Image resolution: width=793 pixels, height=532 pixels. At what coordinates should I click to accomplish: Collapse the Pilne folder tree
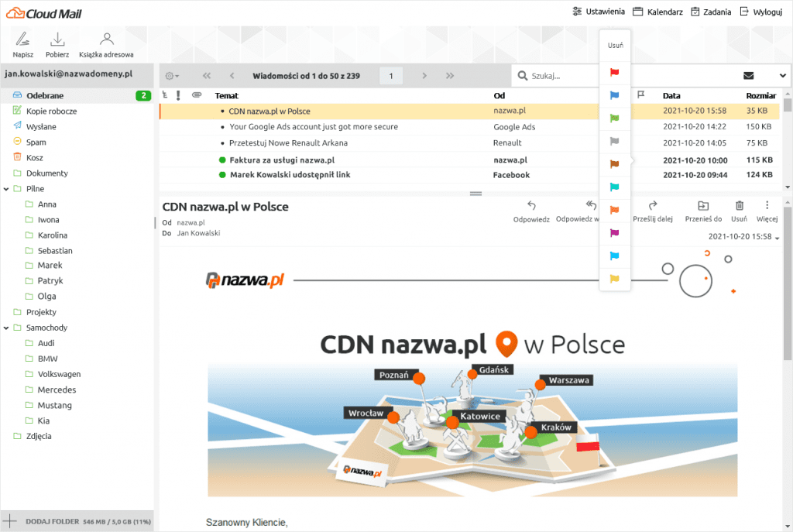point(6,189)
